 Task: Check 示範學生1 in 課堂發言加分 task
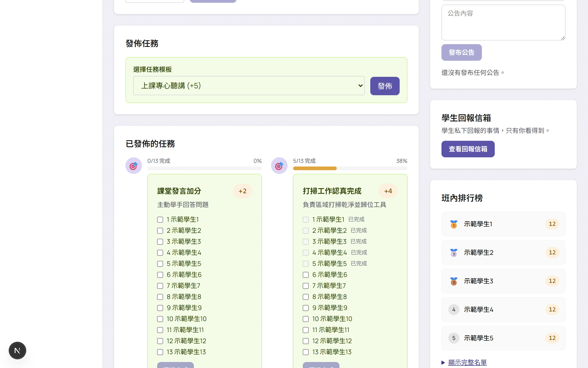pyautogui.click(x=160, y=219)
